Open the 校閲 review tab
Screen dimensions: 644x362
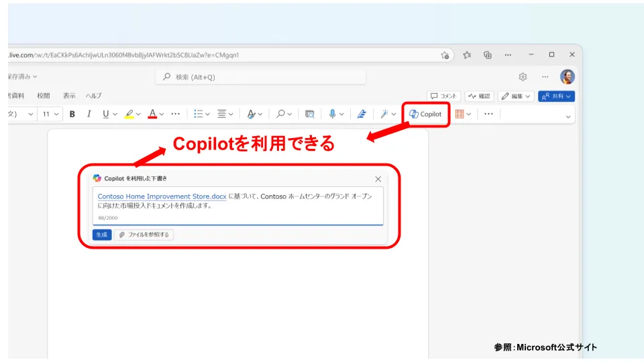[x=44, y=96]
